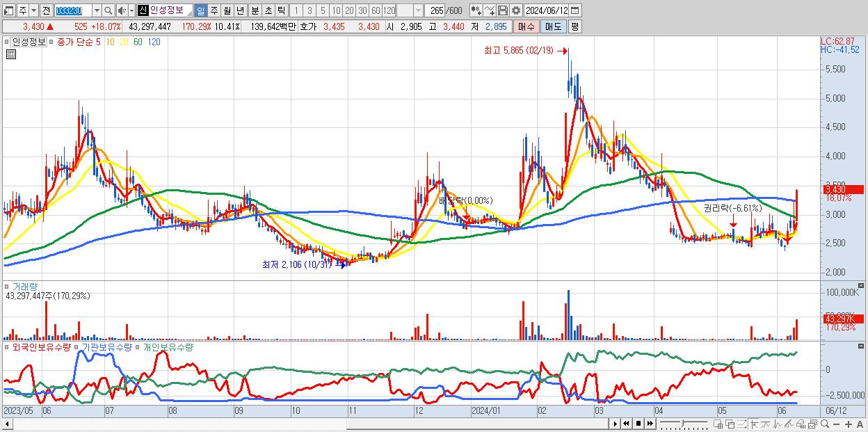Select interval 10 preset

[336, 10]
